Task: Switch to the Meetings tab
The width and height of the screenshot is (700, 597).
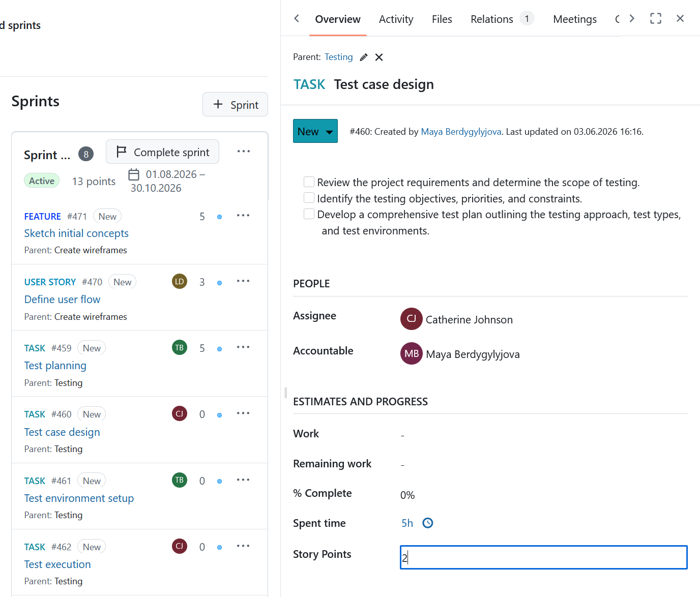Action: pyautogui.click(x=575, y=19)
